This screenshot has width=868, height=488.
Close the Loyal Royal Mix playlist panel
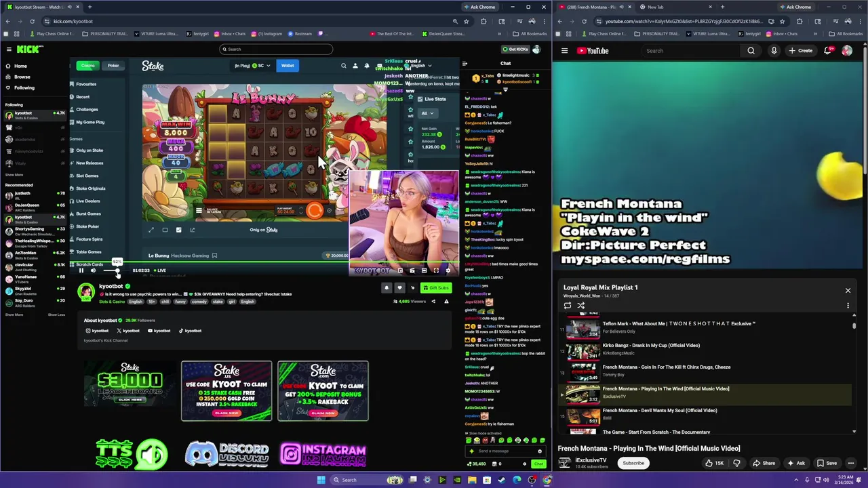pyautogui.click(x=848, y=291)
